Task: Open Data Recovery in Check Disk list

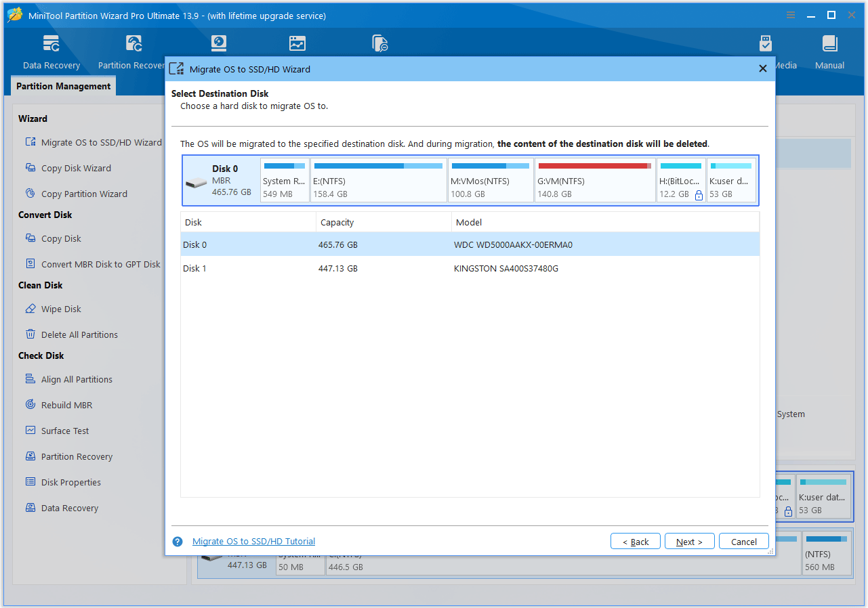Action: [x=70, y=508]
